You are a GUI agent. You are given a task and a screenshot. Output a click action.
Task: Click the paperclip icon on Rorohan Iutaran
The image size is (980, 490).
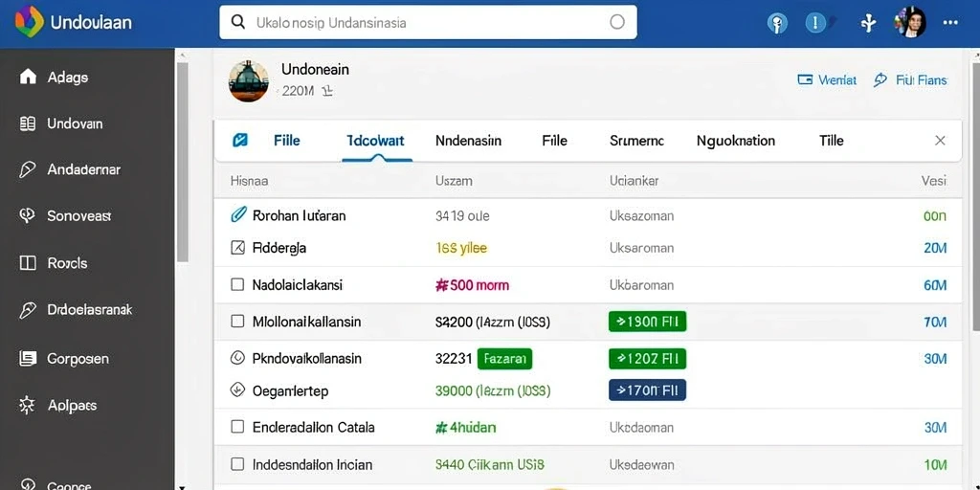tap(238, 215)
